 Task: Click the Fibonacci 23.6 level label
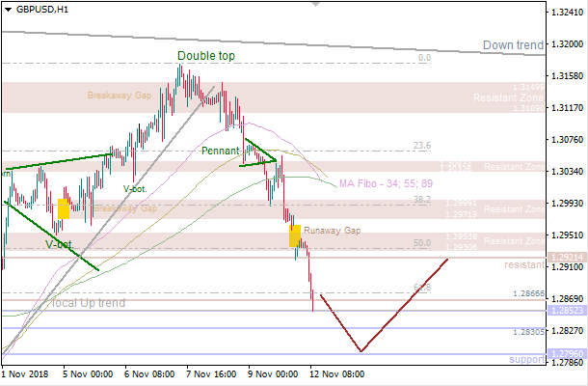[x=421, y=146]
